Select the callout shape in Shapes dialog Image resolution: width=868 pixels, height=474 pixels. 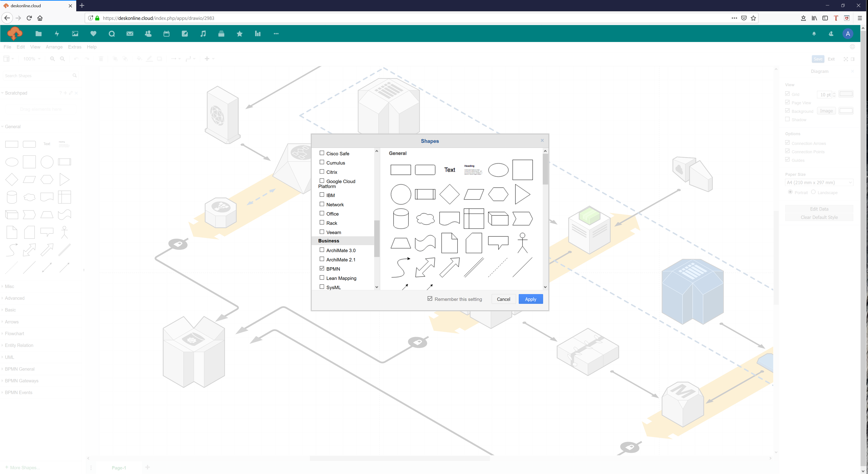click(498, 243)
